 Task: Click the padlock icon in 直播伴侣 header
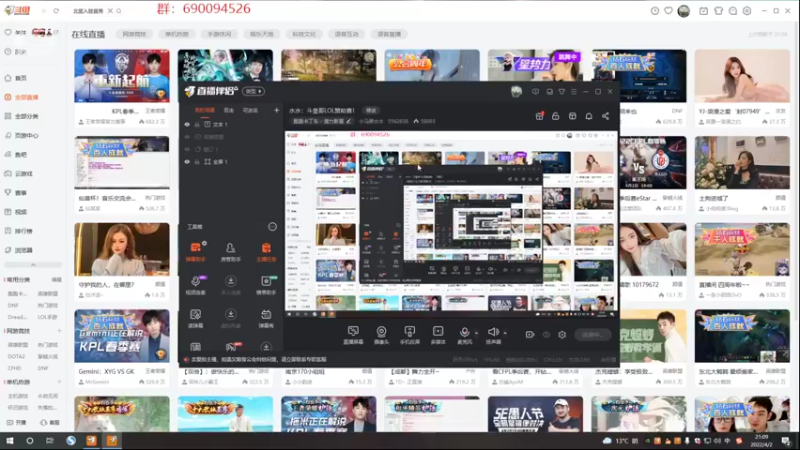(556, 116)
